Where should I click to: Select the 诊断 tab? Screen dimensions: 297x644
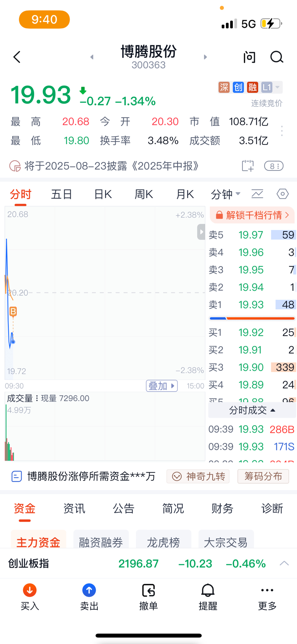(272, 508)
